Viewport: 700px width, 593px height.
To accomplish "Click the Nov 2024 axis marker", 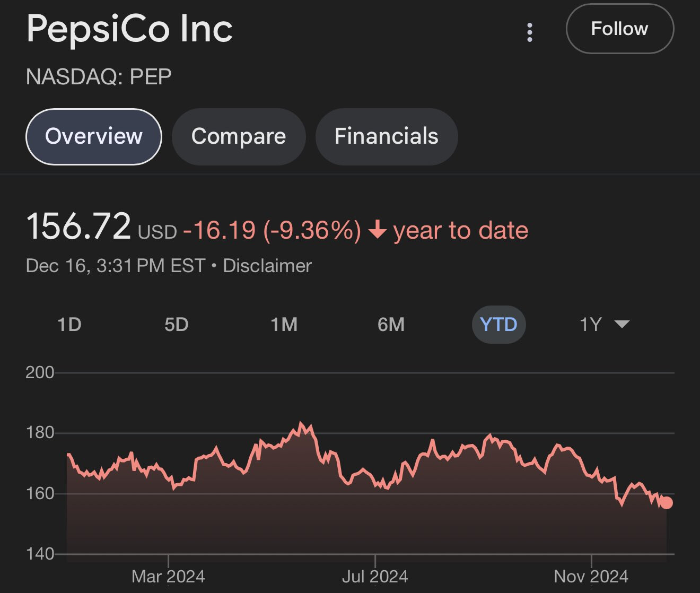I will point(591,576).
